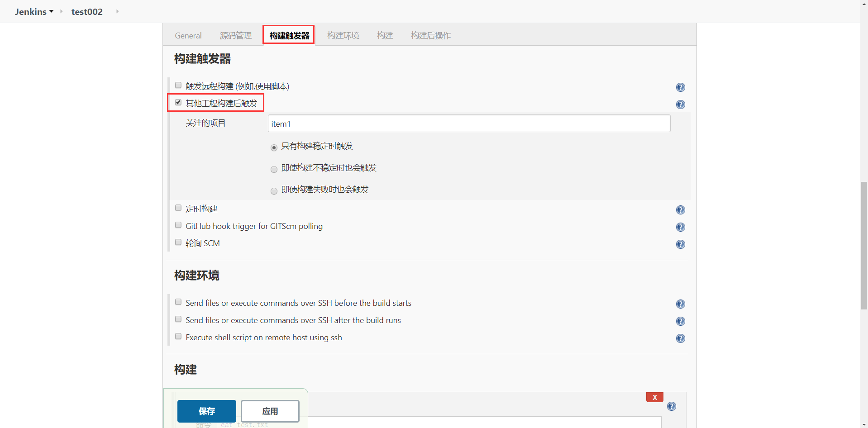This screenshot has height=428, width=868.
Task: Check Execute shell script on remote host using ssh
Action: pos(178,336)
